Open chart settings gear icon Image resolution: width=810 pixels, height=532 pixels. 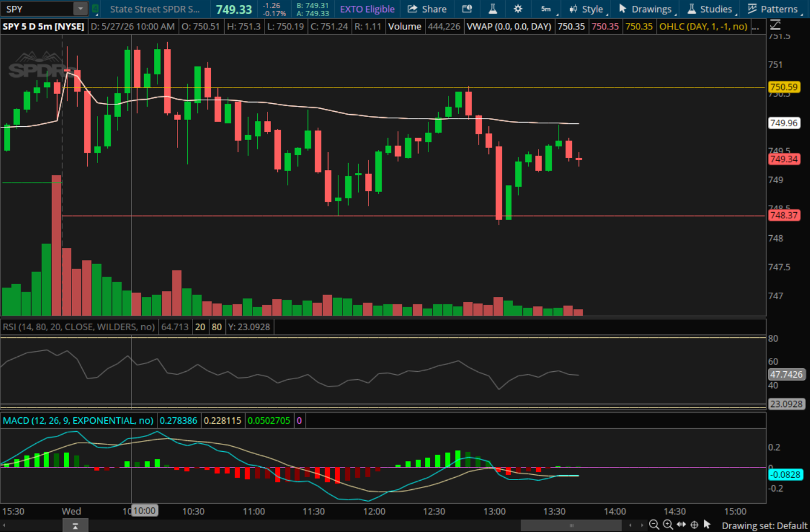click(518, 9)
